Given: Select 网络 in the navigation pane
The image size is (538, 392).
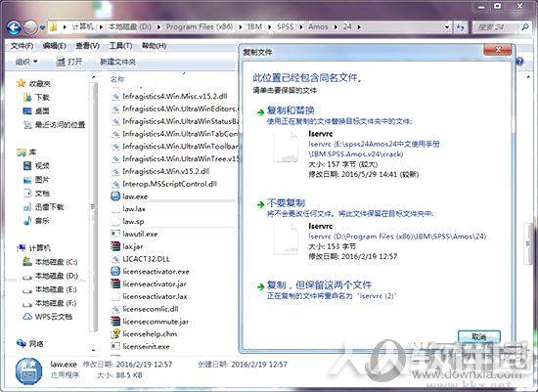Looking at the screenshot, I should [30, 344].
